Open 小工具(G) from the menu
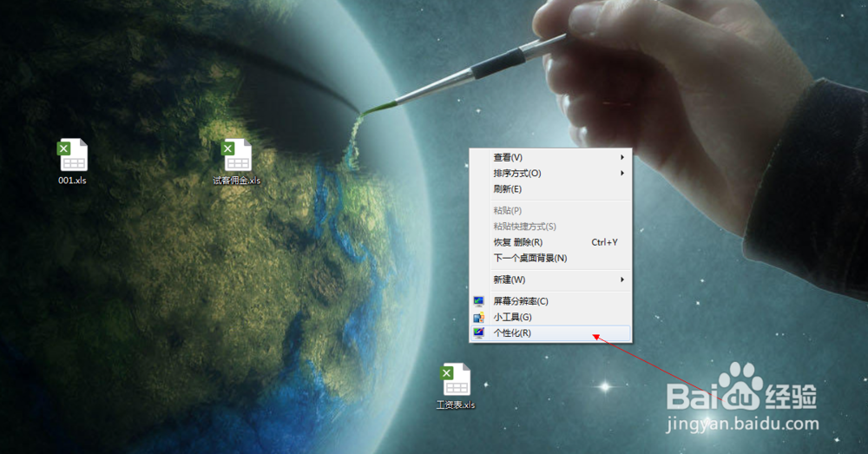Screen dimensions: 868x454 pos(550,317)
